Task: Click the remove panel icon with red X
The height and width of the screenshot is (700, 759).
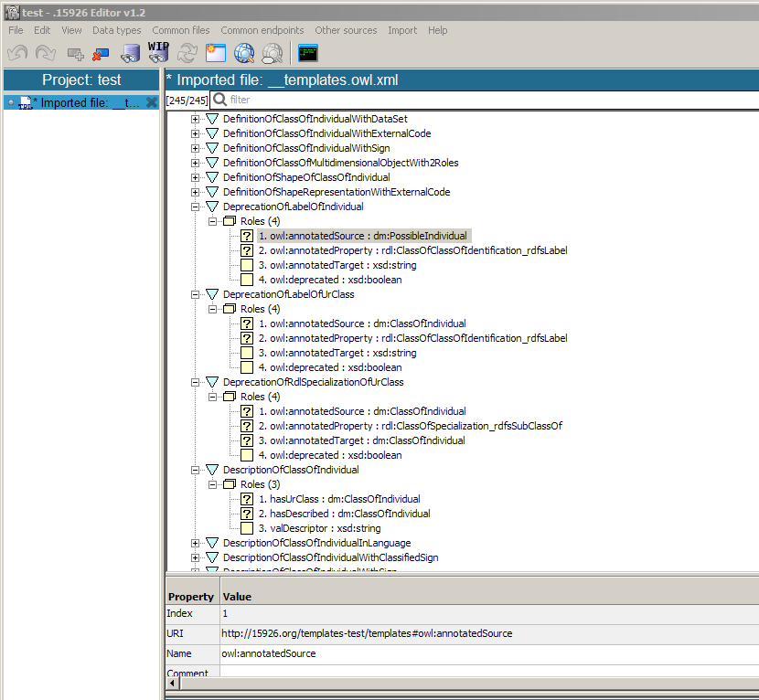Action: (x=102, y=53)
